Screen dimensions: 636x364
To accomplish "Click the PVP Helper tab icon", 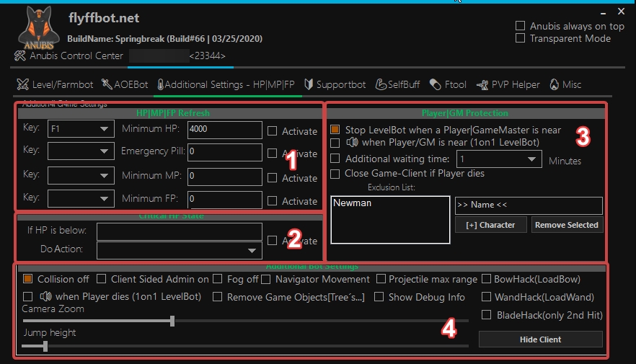I will 482,84.
